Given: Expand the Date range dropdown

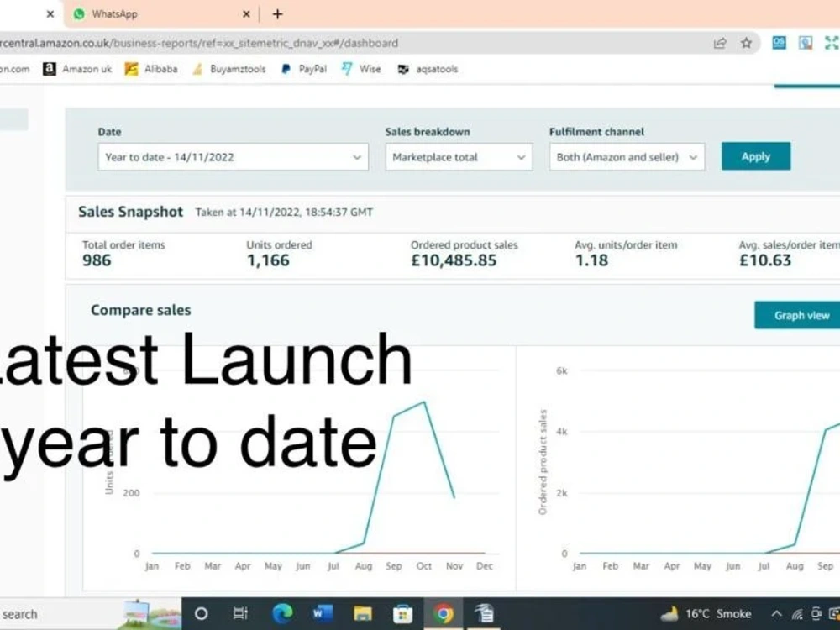Looking at the screenshot, I should (233, 157).
